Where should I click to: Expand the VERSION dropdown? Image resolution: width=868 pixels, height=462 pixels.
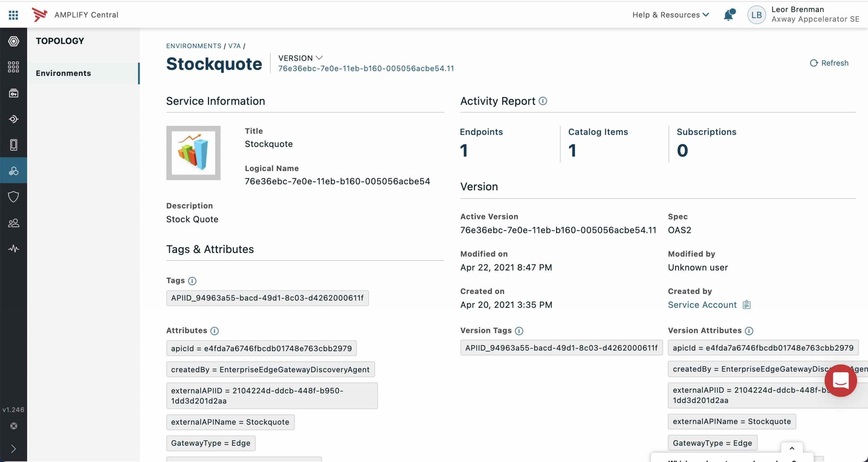(300, 58)
